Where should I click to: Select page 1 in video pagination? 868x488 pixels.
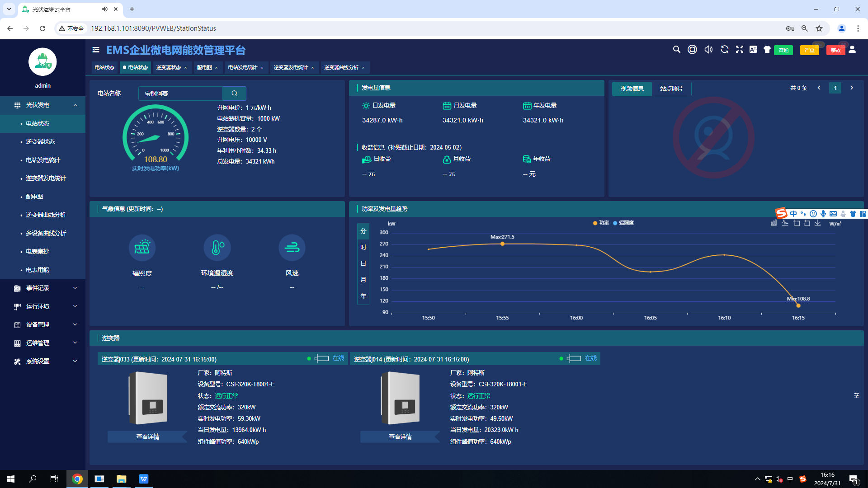click(x=835, y=88)
